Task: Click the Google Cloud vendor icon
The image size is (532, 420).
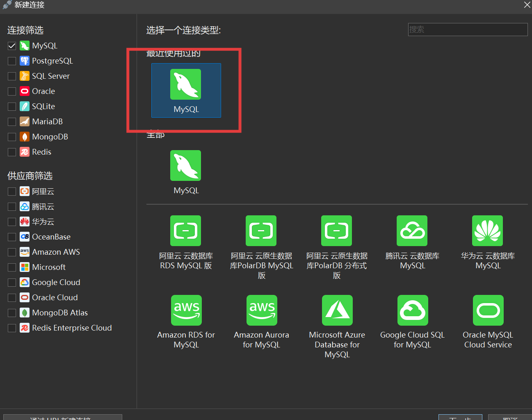Action: click(x=25, y=282)
